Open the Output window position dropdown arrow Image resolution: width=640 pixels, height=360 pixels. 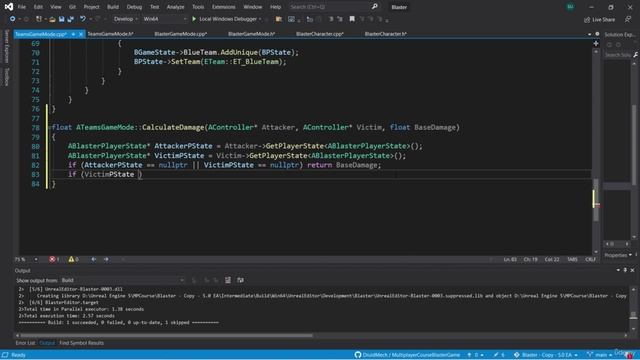tap(618, 270)
